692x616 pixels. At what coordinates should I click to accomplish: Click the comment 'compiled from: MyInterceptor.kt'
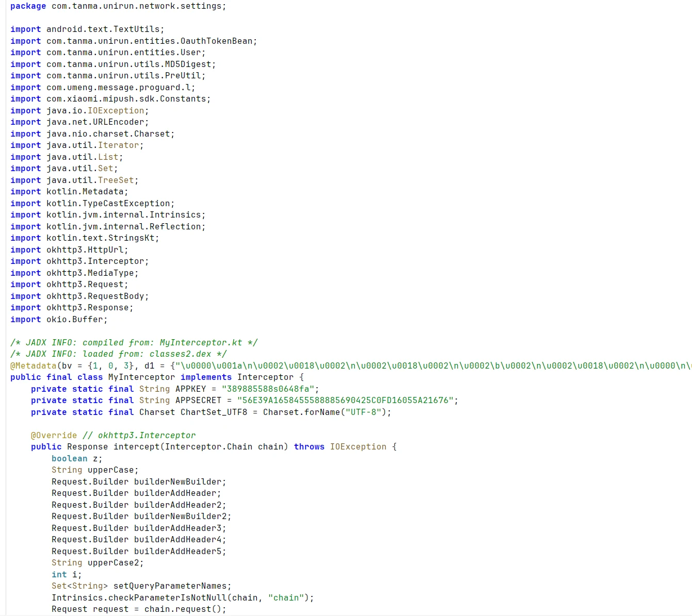pos(134,343)
